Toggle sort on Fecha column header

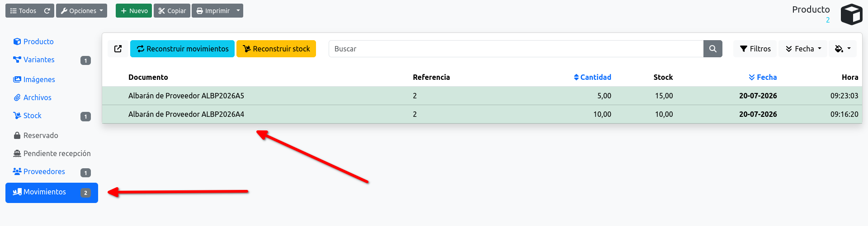[x=763, y=77]
